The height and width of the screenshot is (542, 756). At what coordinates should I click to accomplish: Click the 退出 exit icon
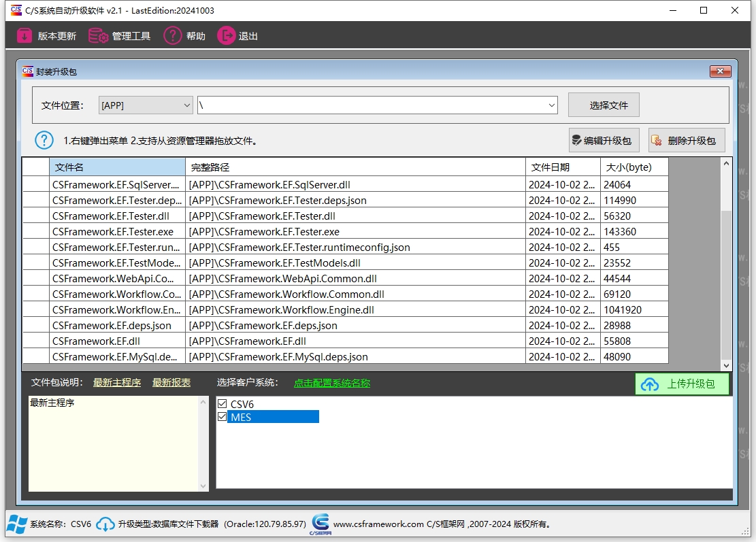[226, 36]
